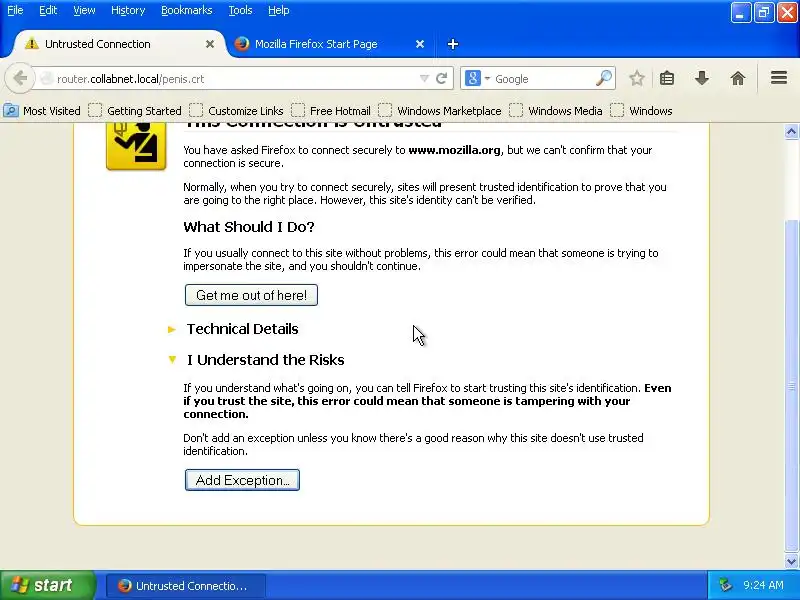Open the Edit menu
This screenshot has width=800, height=600.
48,10
